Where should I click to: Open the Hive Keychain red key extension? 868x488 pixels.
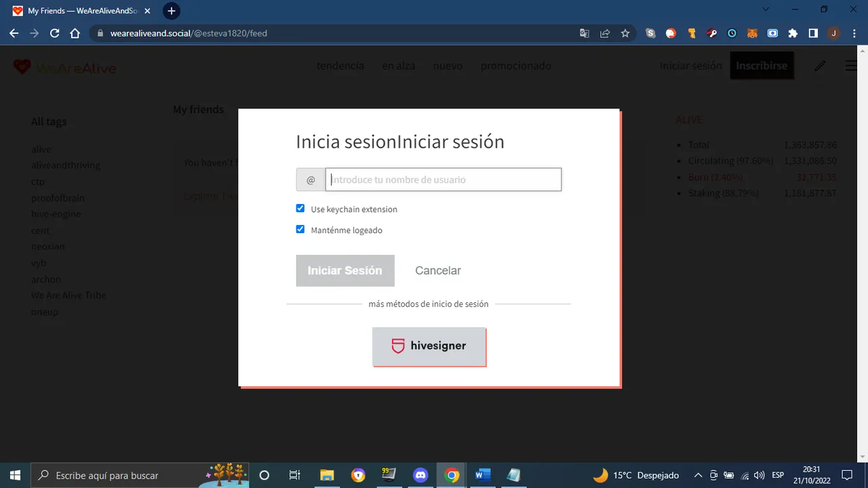point(712,33)
